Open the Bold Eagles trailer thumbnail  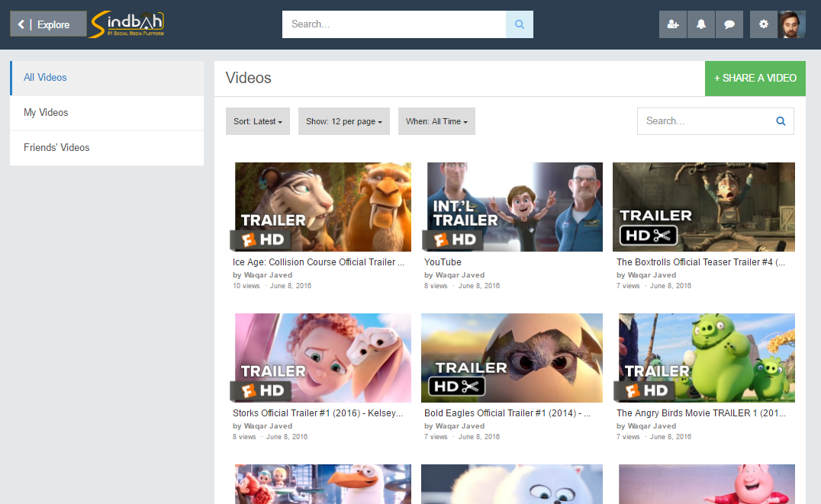(x=512, y=358)
